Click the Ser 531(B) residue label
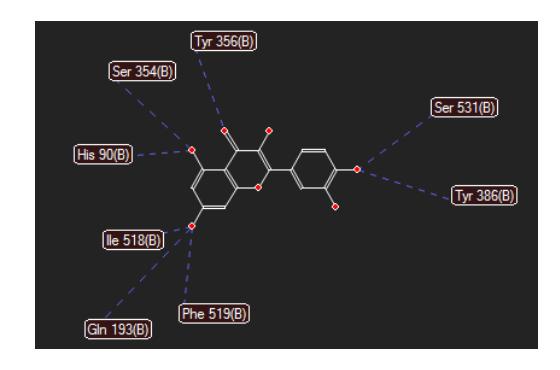Viewport: 560px width, 370px height. [464, 107]
